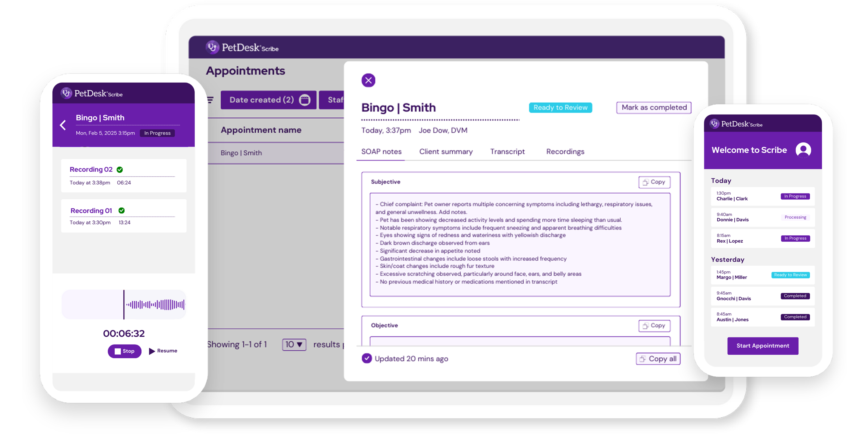This screenshot has width=868, height=434.
Task: Click Completed badge on Gnocchi | Davis
Action: click(x=795, y=296)
